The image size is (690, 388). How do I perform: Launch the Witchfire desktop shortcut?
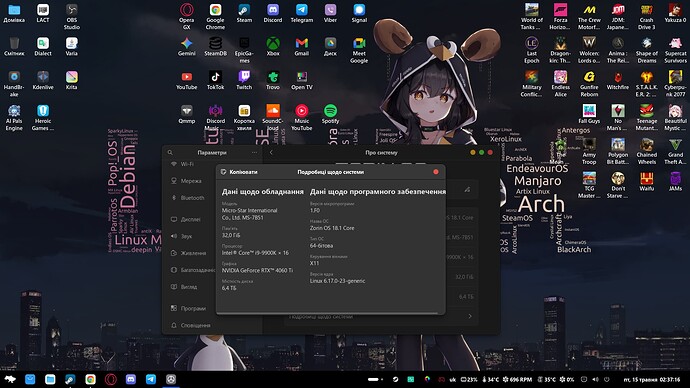[618, 81]
